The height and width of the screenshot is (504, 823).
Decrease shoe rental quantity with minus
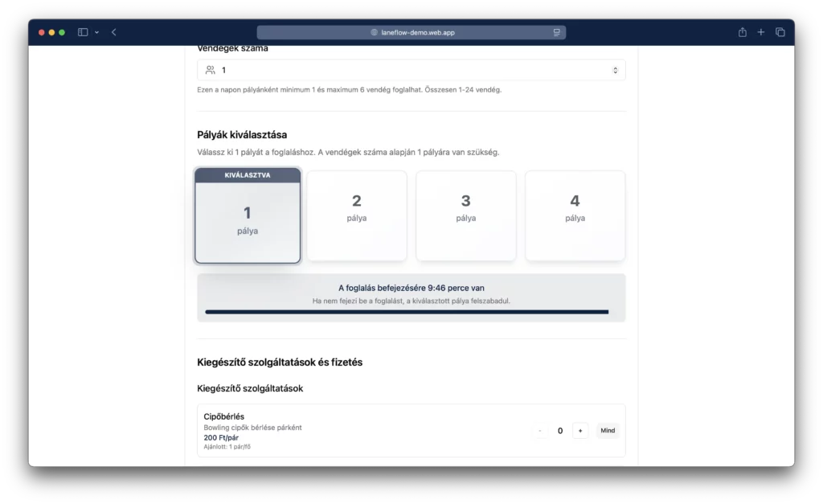point(540,431)
